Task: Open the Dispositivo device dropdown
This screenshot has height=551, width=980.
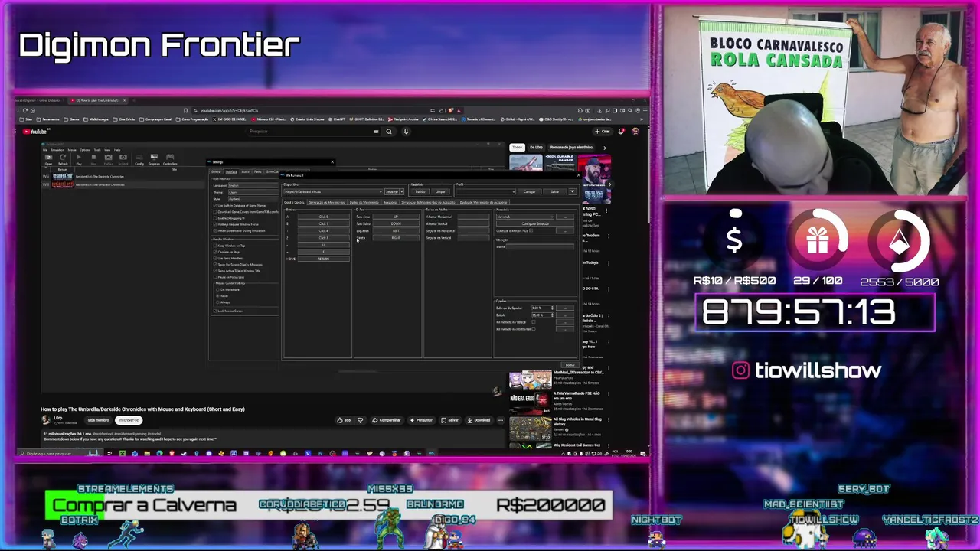Action: pos(333,191)
